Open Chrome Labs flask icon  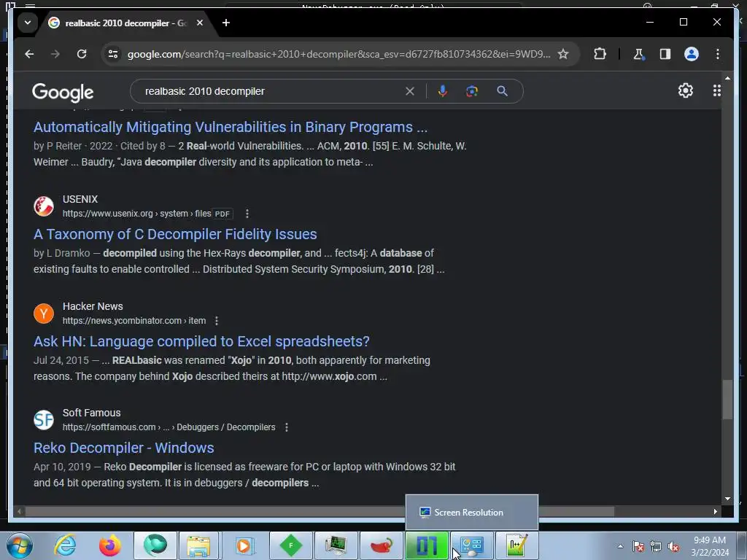[x=638, y=54]
